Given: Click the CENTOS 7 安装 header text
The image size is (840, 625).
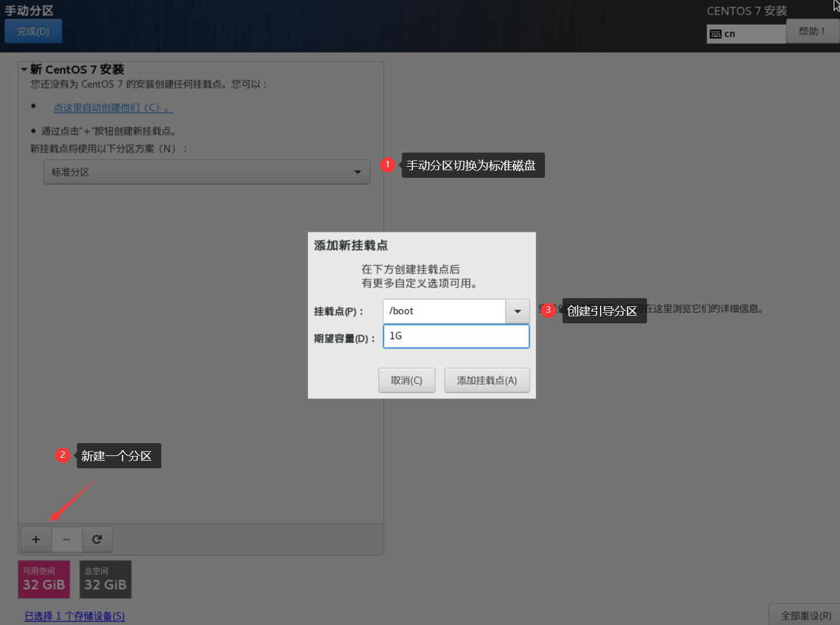Looking at the screenshot, I should [747, 11].
